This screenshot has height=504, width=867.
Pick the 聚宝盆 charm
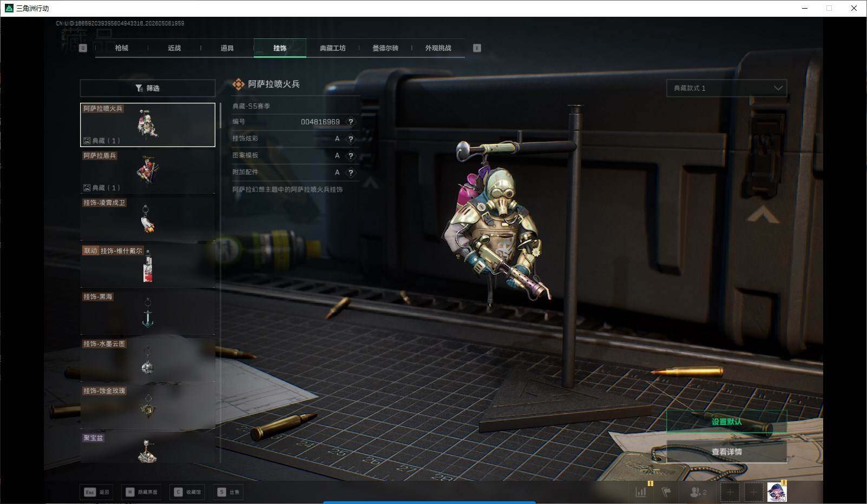[x=148, y=448]
